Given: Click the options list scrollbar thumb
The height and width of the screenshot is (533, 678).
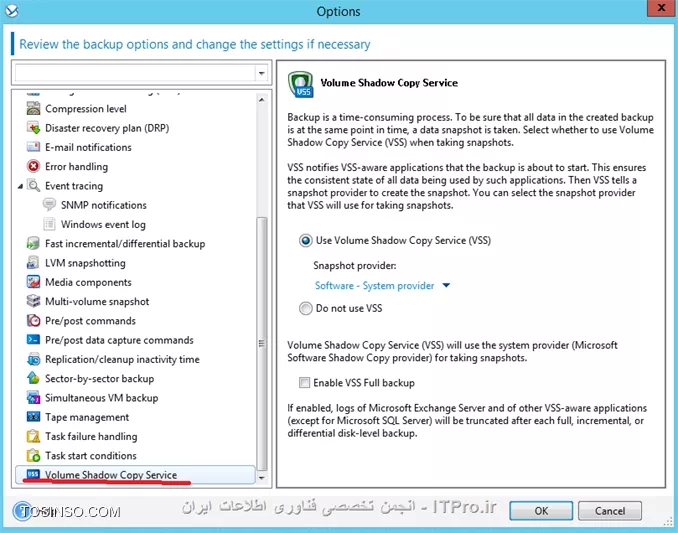Looking at the screenshot, I should click(x=262, y=344).
